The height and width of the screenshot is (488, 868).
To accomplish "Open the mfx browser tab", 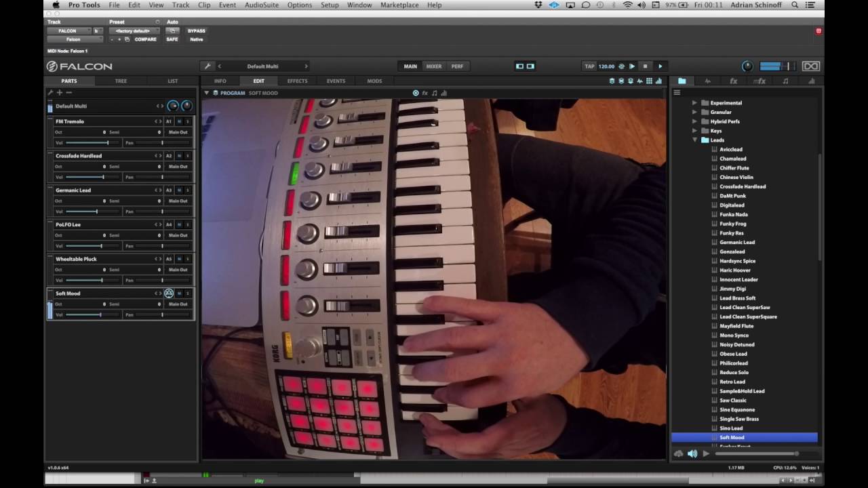I will pyautogui.click(x=759, y=81).
